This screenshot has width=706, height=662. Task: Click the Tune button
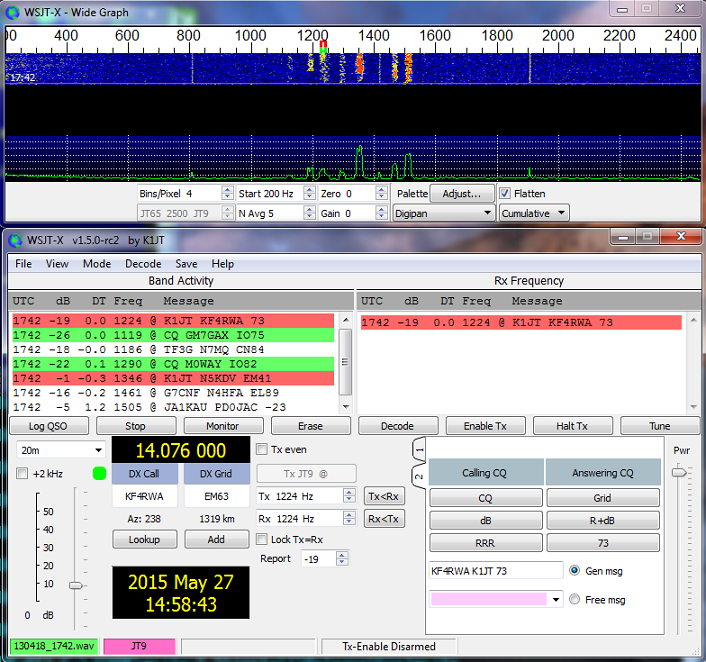tap(660, 426)
